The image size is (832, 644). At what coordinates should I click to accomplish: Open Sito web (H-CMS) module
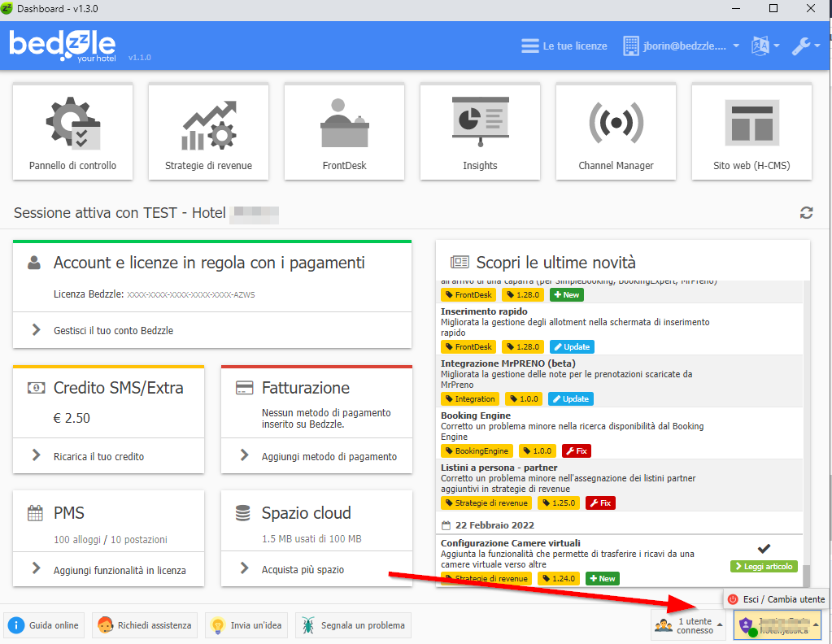tap(751, 132)
